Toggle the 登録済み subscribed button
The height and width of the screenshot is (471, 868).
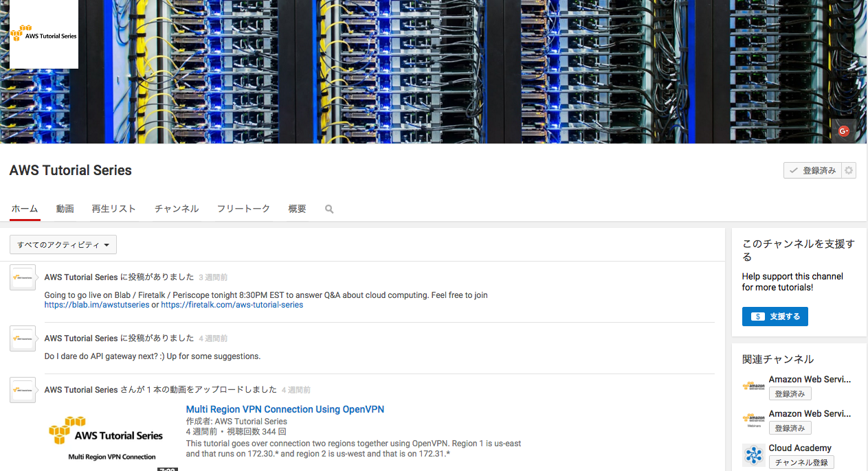[812, 171]
